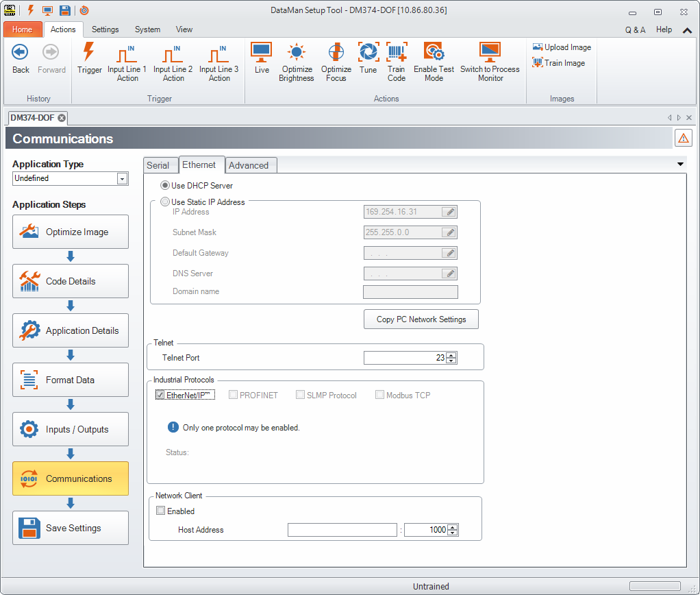Run Optimize Brightness

coord(296,53)
